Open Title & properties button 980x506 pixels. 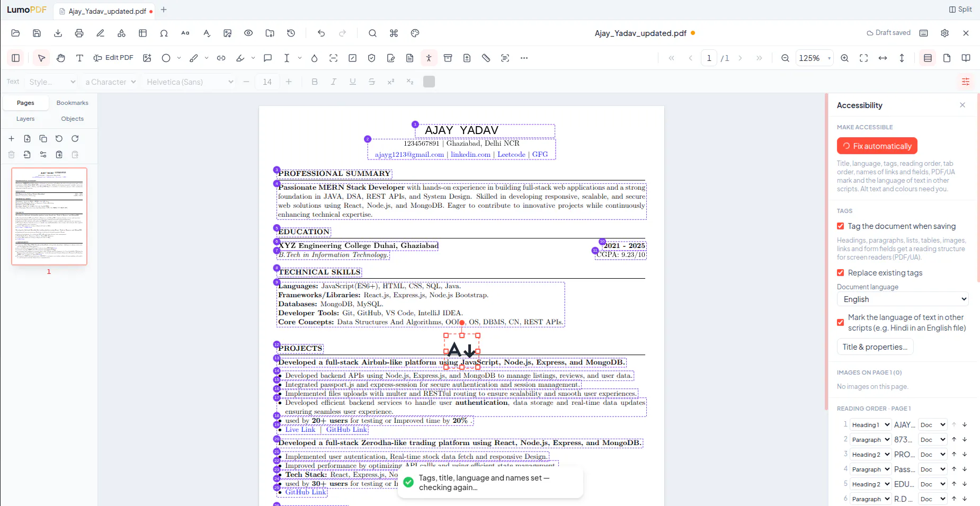875,347
